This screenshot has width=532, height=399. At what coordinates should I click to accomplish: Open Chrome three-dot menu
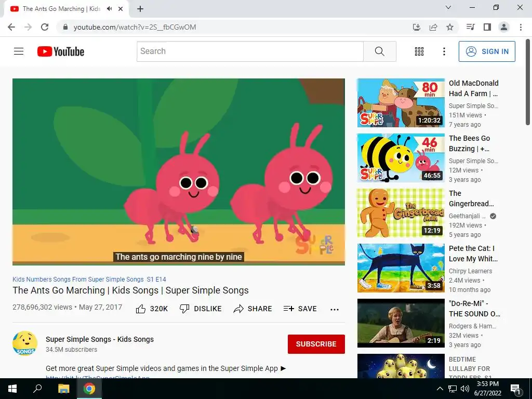pos(521,27)
